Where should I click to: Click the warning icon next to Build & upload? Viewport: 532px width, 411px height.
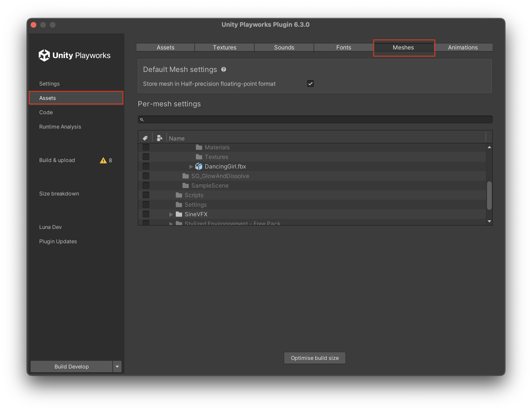coord(103,160)
